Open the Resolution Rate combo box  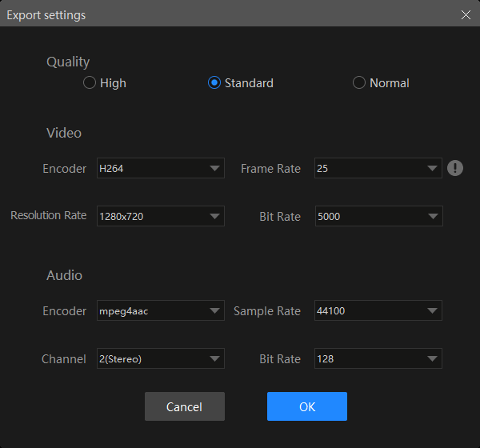[160, 216]
